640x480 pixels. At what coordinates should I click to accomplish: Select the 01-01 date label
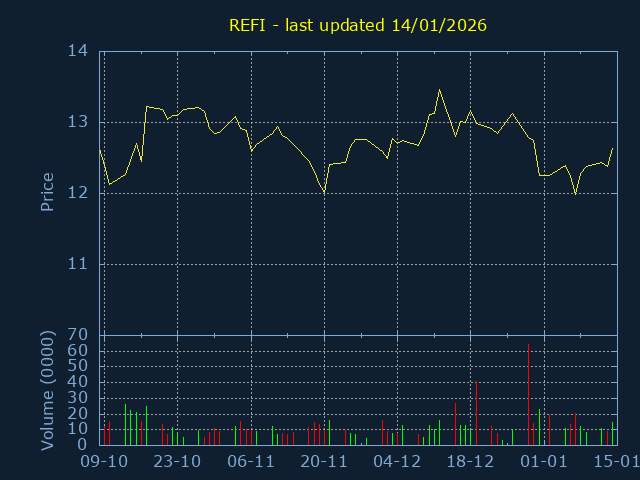(544, 462)
